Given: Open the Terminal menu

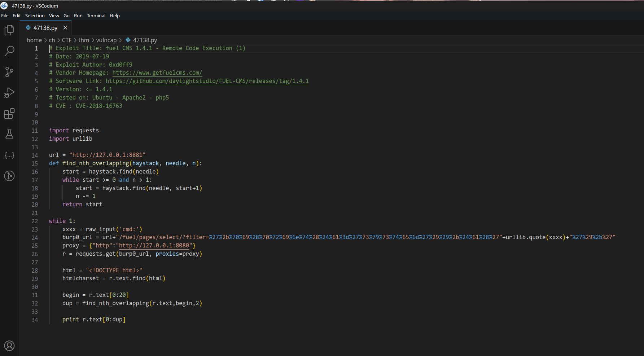Looking at the screenshot, I should pos(96,16).
